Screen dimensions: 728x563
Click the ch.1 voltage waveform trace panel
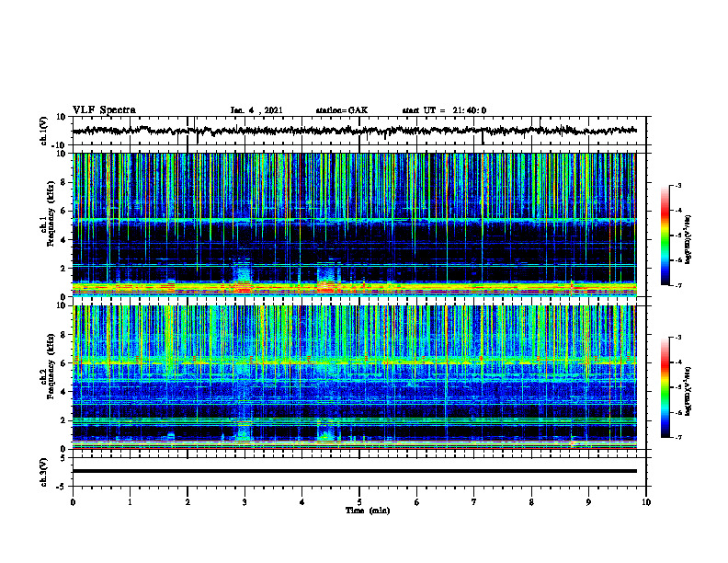pos(359,131)
